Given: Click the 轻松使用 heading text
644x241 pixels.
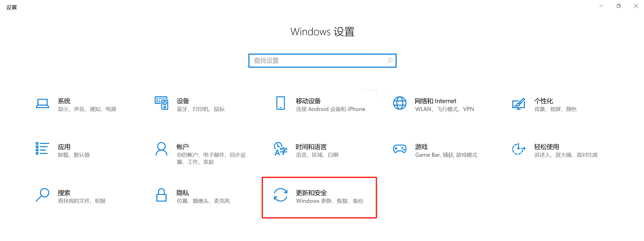Looking at the screenshot, I should (546, 147).
